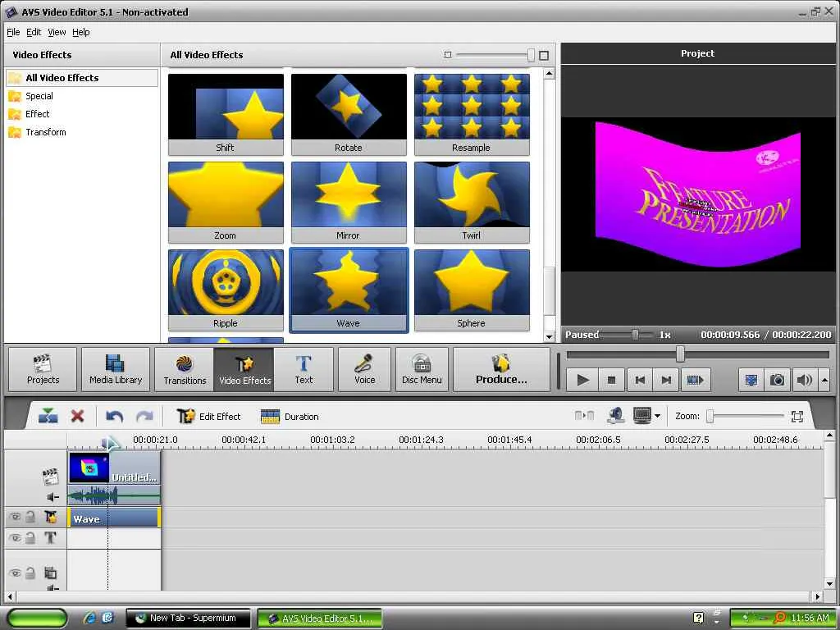Adjust the effects thumbnail size slider
This screenshot has width=840, height=630.
click(x=531, y=55)
